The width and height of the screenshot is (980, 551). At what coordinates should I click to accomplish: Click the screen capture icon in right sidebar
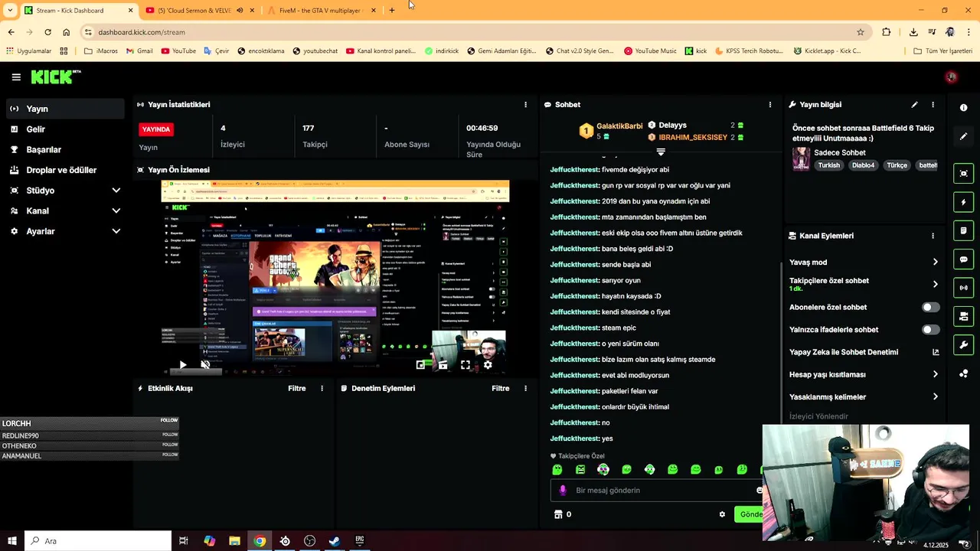tap(963, 174)
